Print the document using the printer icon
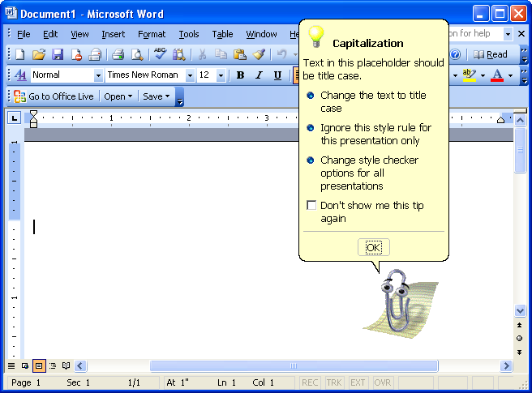 [x=118, y=54]
